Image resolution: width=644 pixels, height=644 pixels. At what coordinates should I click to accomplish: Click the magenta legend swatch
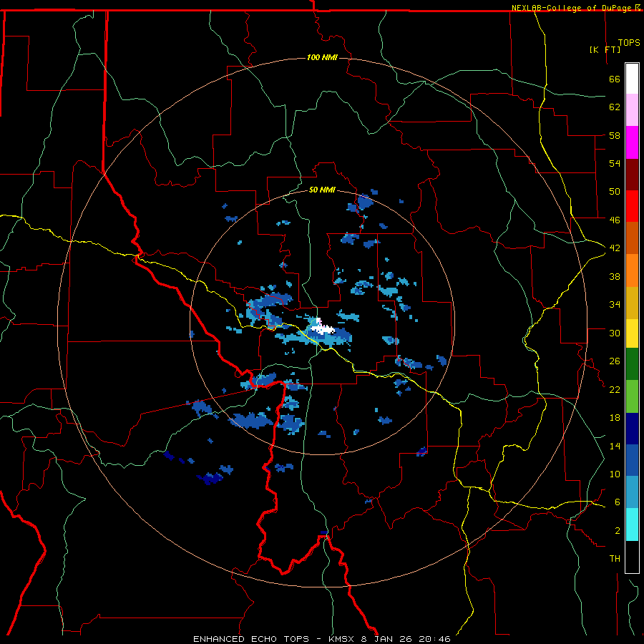[632, 142]
